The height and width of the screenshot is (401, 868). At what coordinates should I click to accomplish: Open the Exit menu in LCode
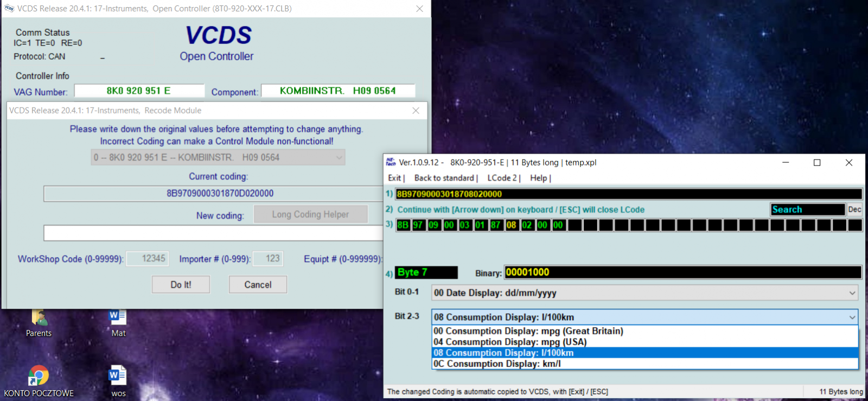tap(395, 178)
